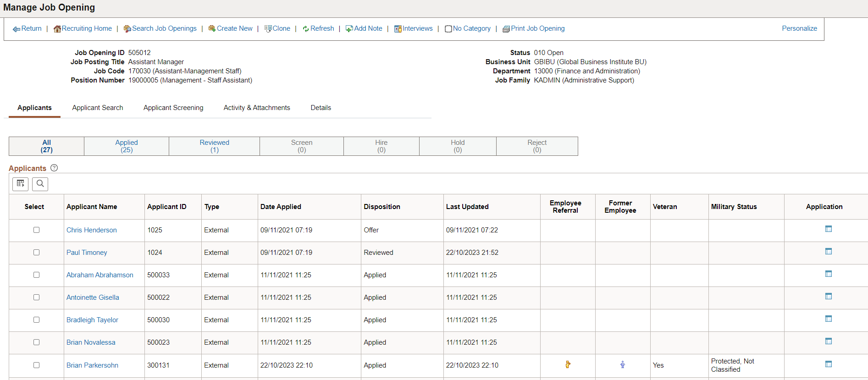Click the No Category icon
The height and width of the screenshot is (380, 868).
(448, 29)
